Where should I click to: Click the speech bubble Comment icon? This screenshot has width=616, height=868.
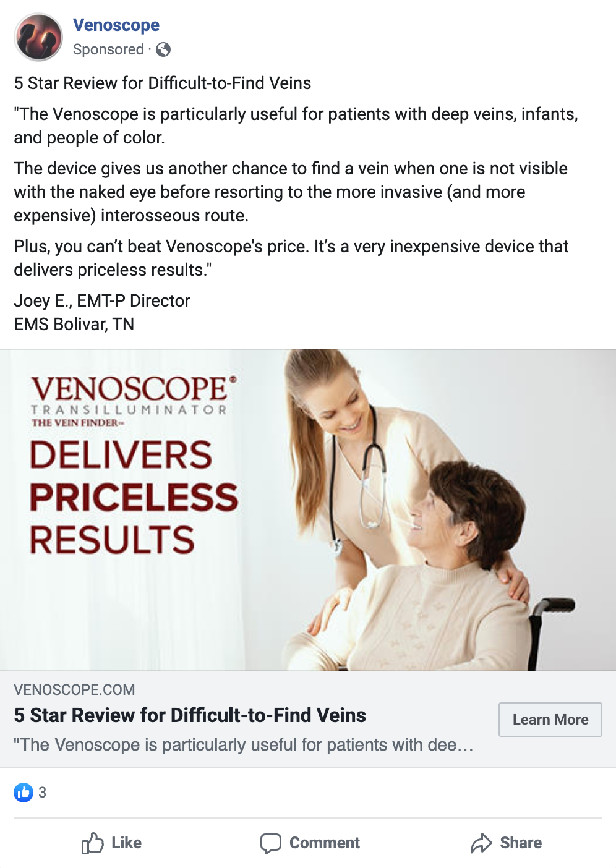coord(271,843)
